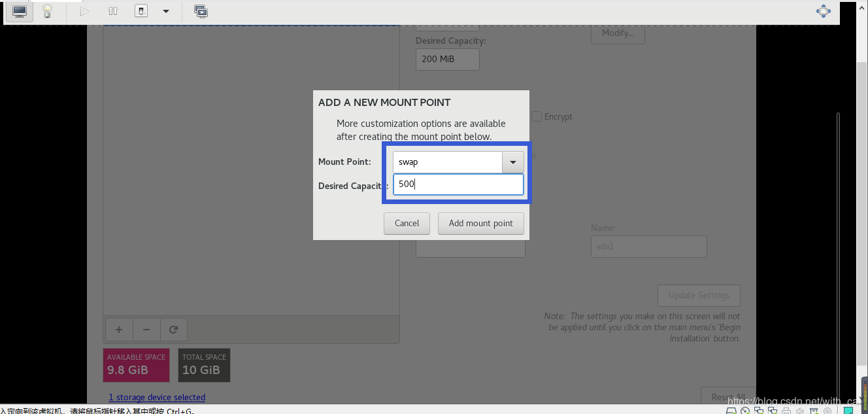Open the VM snapshots manager icon
This screenshot has height=414, width=868.
coord(201,11)
